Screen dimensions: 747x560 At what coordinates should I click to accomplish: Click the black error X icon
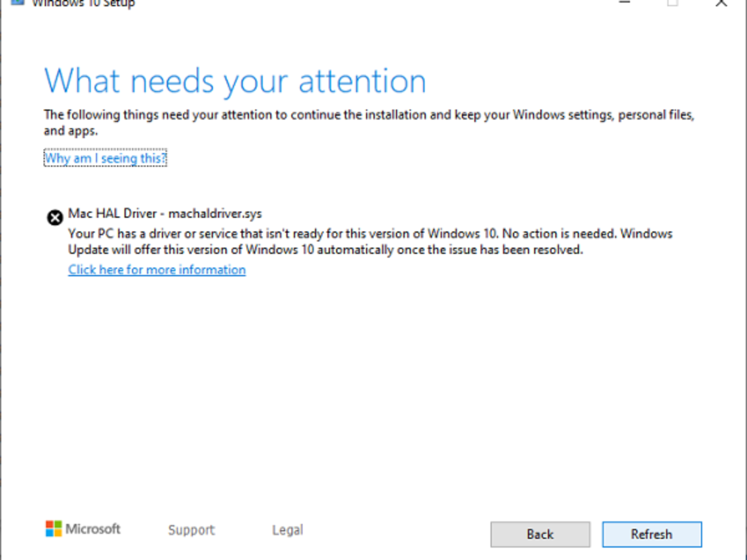coord(55,217)
